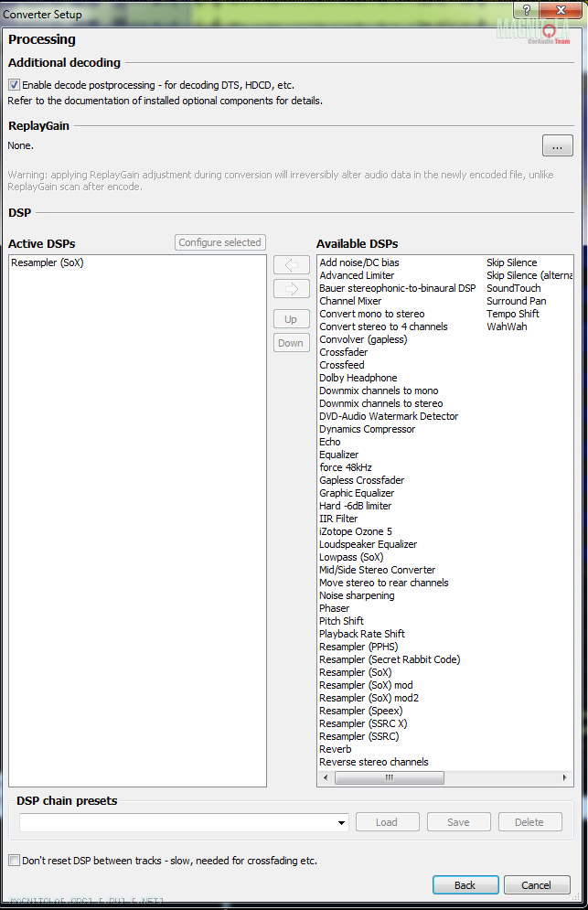
Task: Select Resampler (SoX) in Active DSPs
Action: coord(48,262)
